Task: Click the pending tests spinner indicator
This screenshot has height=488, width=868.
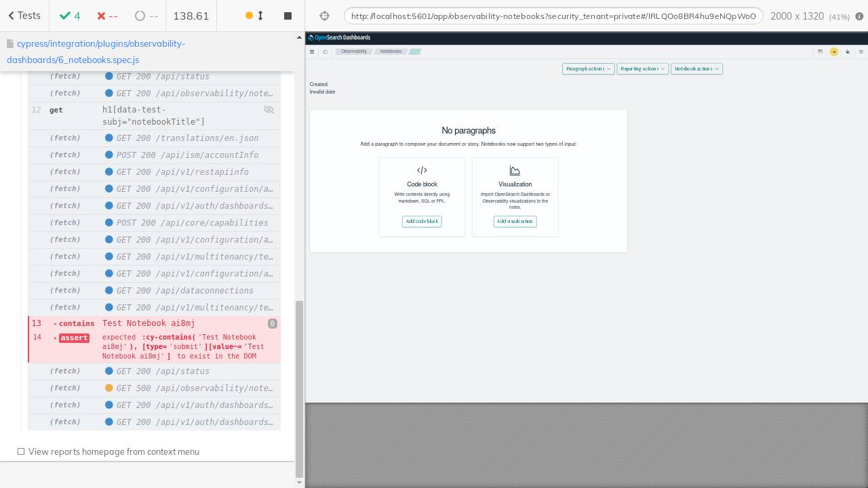Action: 146,16
